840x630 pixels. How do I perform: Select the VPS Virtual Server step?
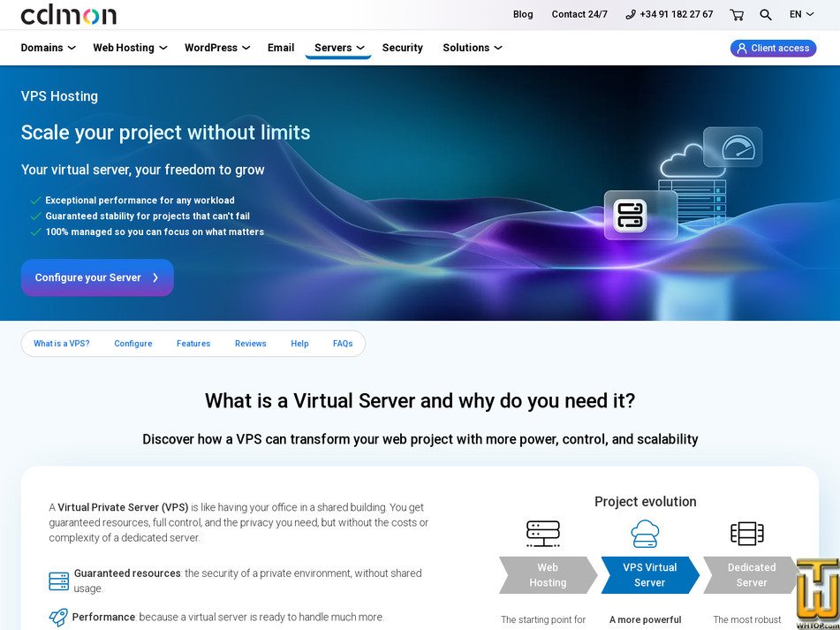coord(649,575)
